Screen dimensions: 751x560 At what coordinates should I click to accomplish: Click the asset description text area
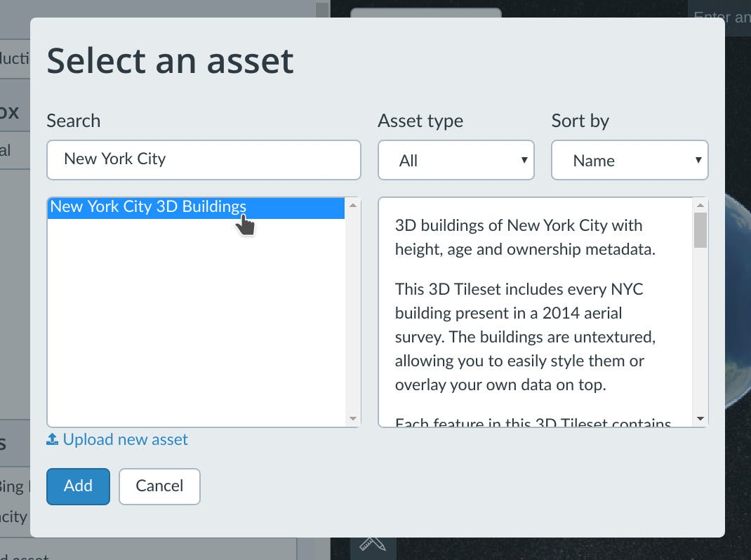tap(535, 316)
